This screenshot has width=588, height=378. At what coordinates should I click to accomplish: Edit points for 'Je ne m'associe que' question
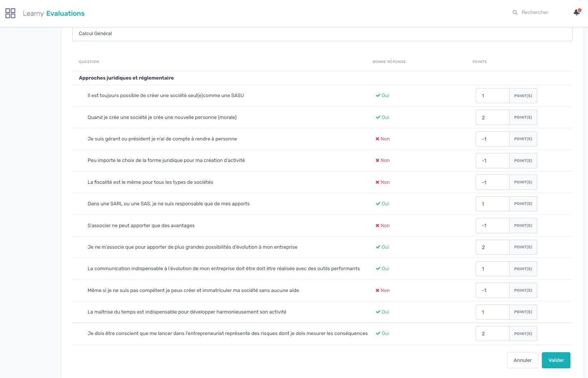coord(492,247)
